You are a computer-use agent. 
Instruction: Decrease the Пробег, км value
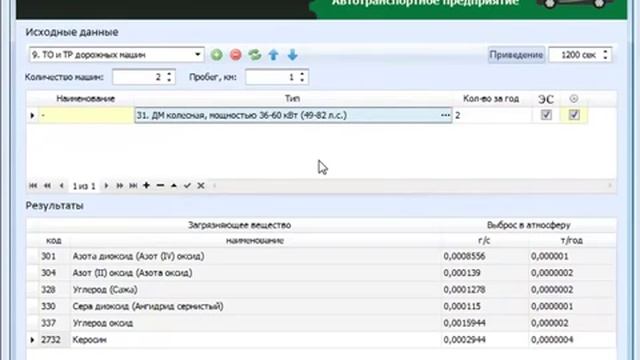coord(302,80)
